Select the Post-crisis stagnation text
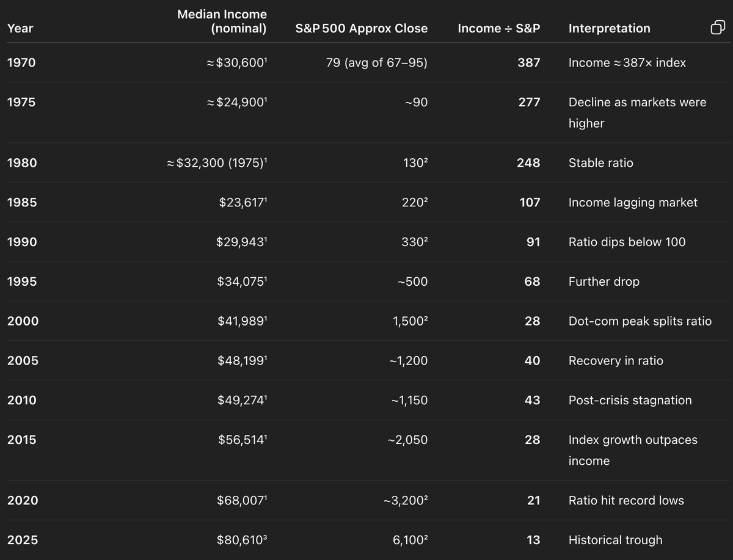Image resolution: width=733 pixels, height=560 pixels. coord(630,400)
